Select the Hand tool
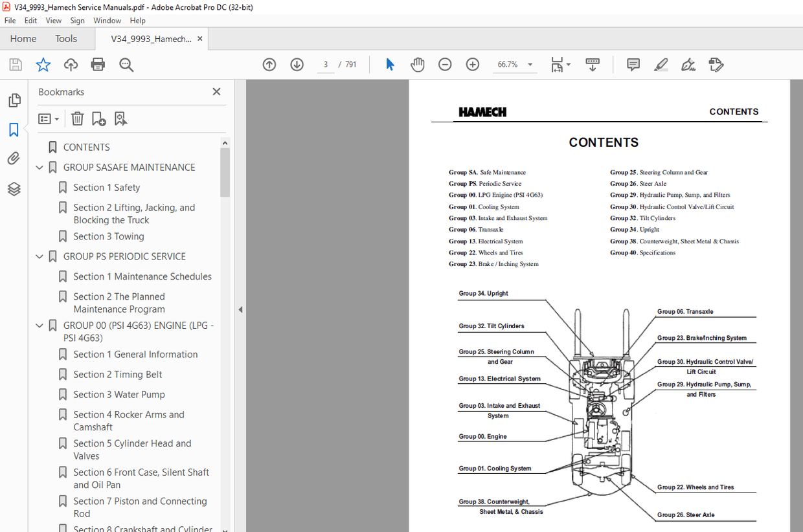The image size is (803, 532). pyautogui.click(x=418, y=64)
